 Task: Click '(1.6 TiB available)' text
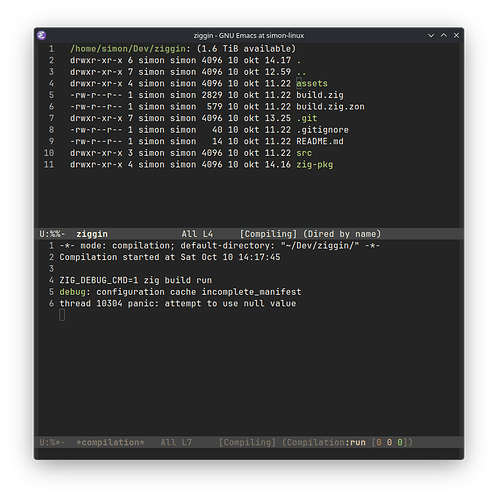click(246, 49)
